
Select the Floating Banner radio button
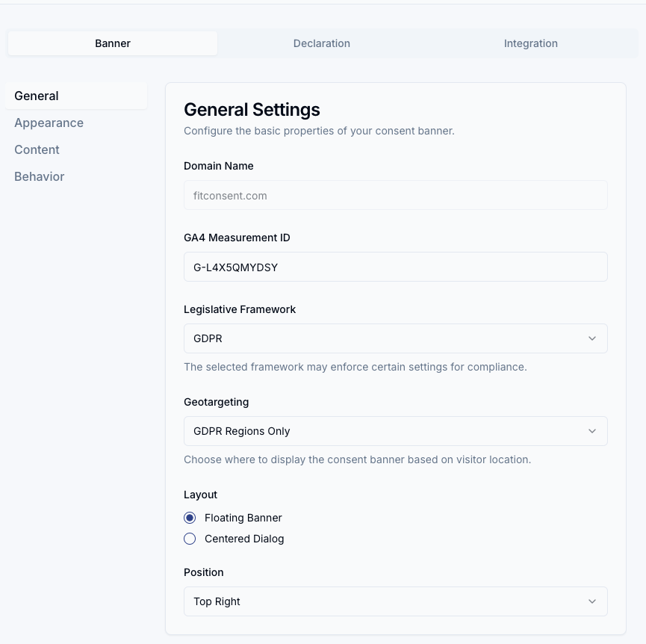(190, 518)
